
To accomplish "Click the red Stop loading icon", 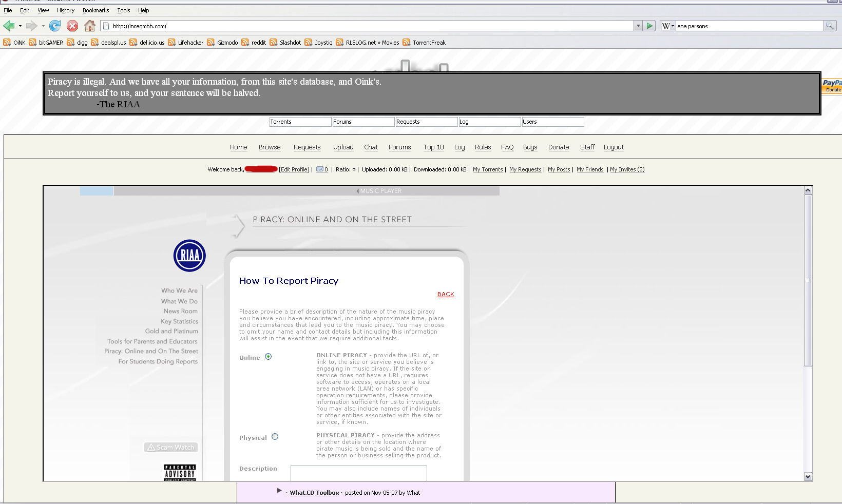I will (72, 26).
